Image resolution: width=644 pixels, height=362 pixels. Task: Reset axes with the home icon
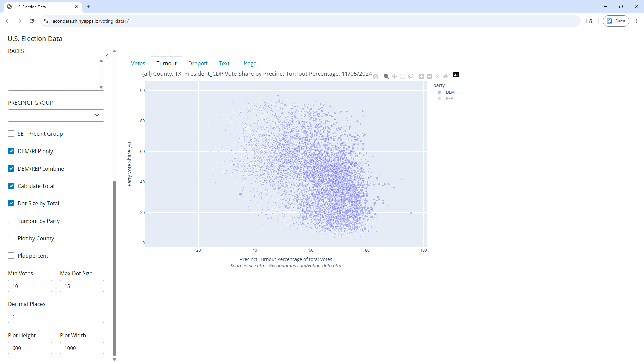pyautogui.click(x=445, y=76)
